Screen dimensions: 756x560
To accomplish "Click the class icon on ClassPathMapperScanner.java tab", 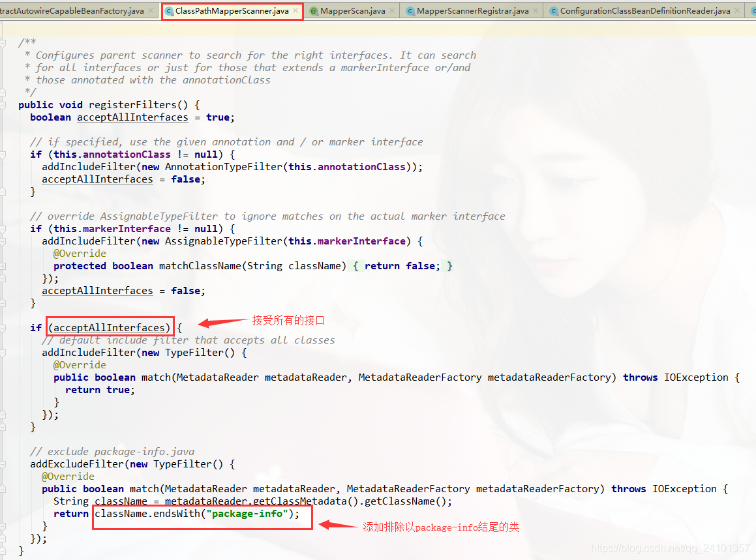I will [169, 10].
